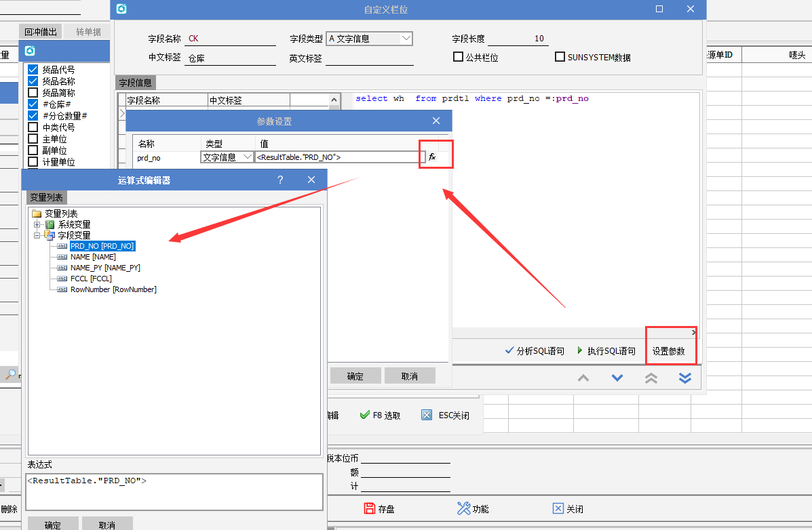The height and width of the screenshot is (530, 812).
Task: Click the single up arrow icon
Action: click(583, 378)
